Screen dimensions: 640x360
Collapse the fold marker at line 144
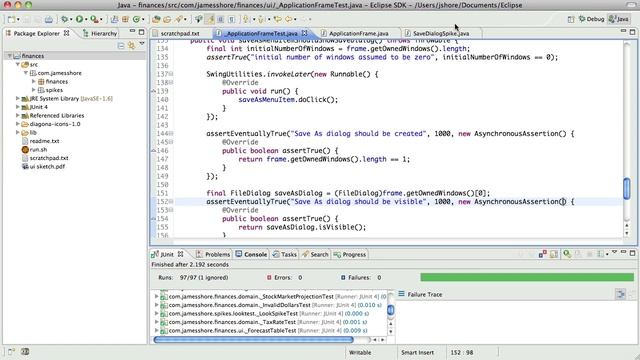tap(171, 133)
